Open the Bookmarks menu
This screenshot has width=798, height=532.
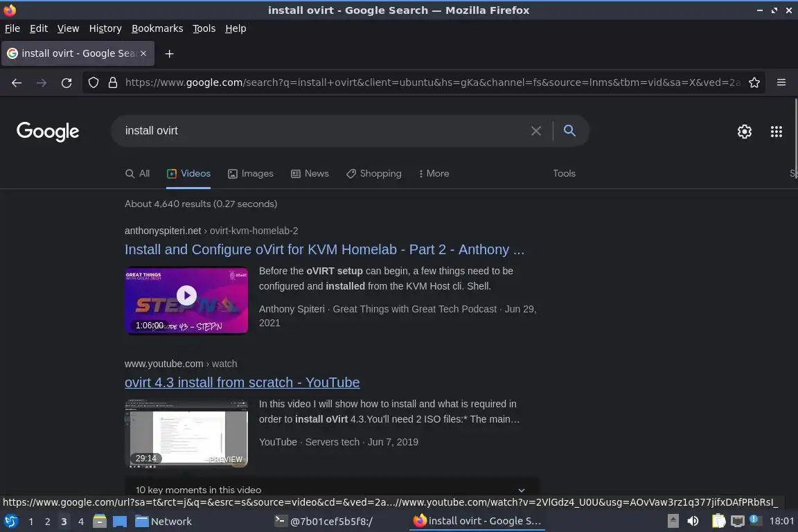click(x=157, y=28)
